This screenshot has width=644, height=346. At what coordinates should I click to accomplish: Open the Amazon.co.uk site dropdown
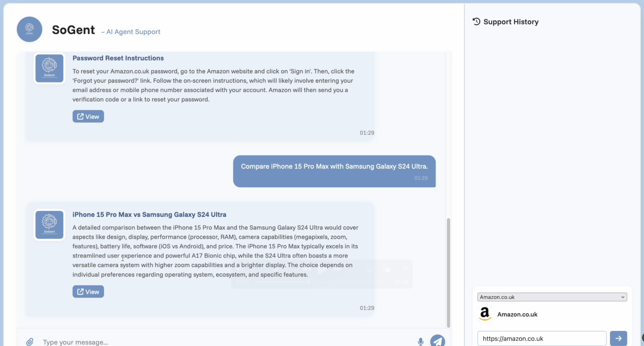(552, 297)
